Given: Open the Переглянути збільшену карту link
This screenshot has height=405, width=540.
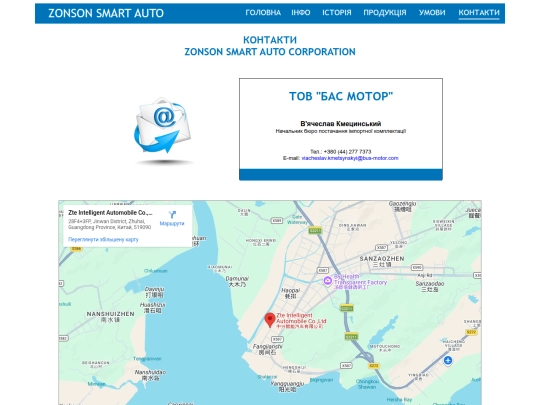Looking at the screenshot, I should 103,239.
